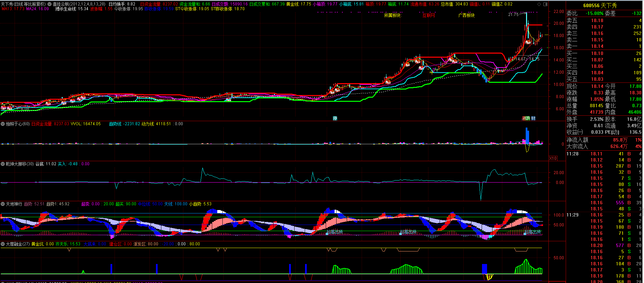Click the 净流入额 85.8万 row
644x283 pixels.
[604, 140]
